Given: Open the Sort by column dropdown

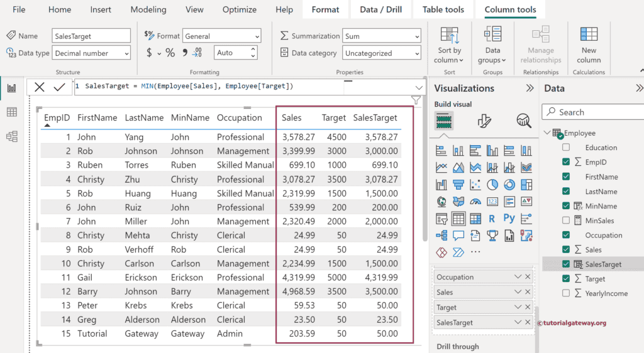Looking at the screenshot, I should click(x=449, y=45).
